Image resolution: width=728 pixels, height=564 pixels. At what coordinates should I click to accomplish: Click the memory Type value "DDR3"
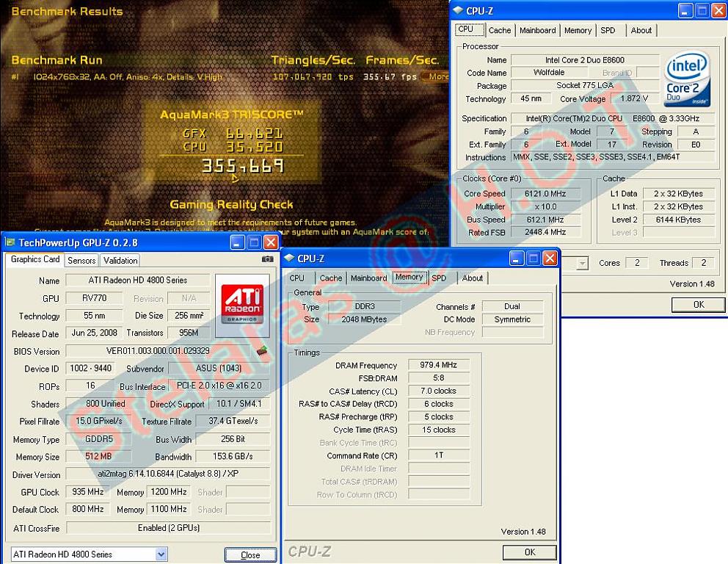coord(365,307)
